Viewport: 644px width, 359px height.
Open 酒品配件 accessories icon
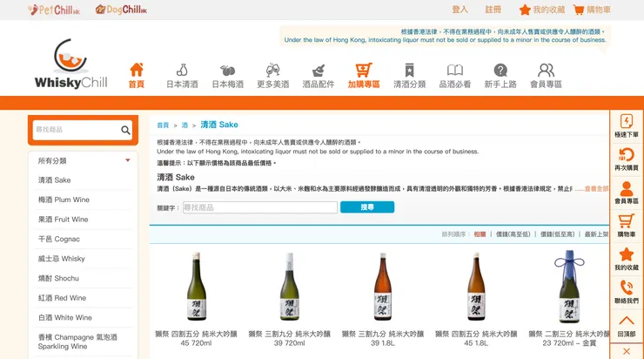[319, 71]
